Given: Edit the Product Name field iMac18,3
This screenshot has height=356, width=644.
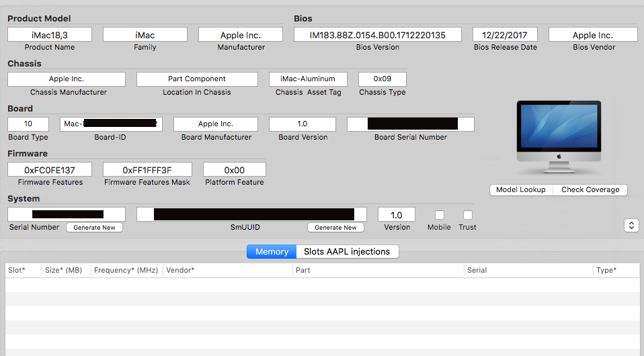Looking at the screenshot, I should (x=50, y=35).
